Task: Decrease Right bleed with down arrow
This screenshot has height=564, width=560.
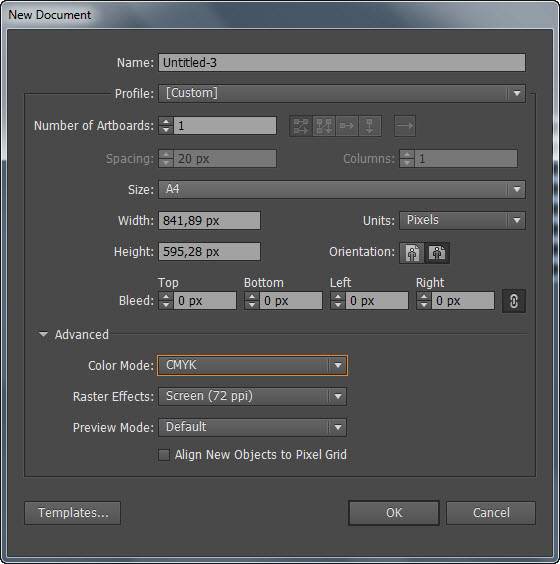Action: coord(424,305)
